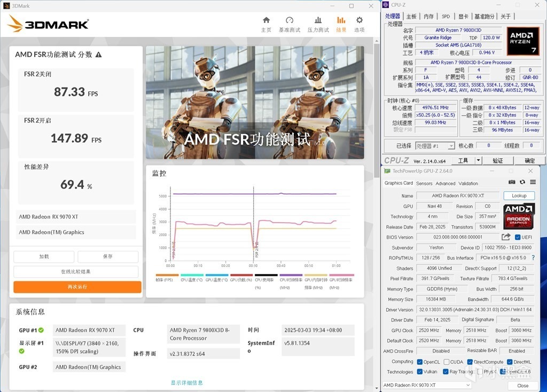Toggle the Ray Tracing checkbox in GPU-Z
The width and height of the screenshot is (547, 392).
[446, 371]
